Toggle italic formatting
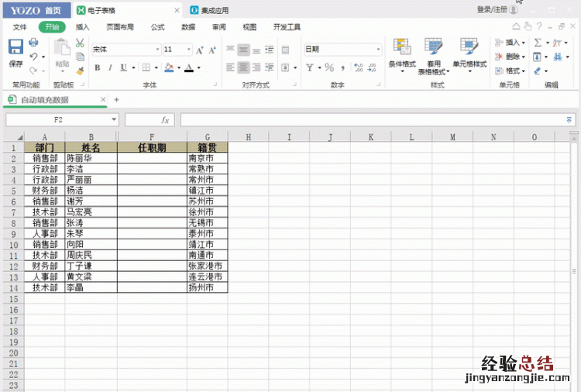Screen dimensions: 581x392 pyautogui.click(x=110, y=67)
